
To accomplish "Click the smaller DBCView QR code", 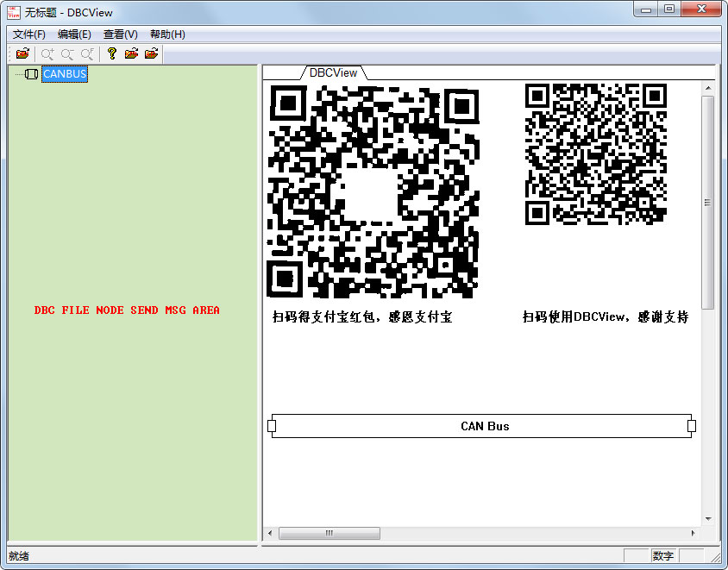I will (596, 154).
